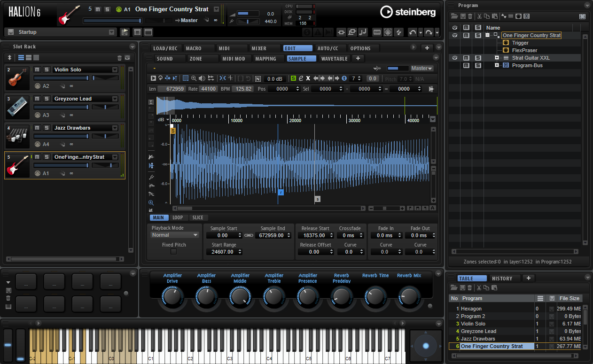593x364 pixels.
Task: Mute the Jazz Drawbars slot
Action: click(x=38, y=128)
